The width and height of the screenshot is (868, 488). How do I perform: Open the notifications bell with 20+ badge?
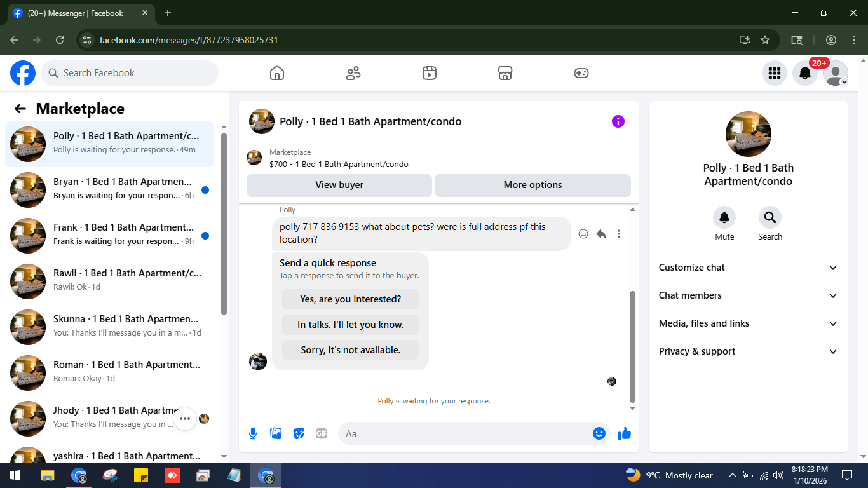pyautogui.click(x=804, y=73)
